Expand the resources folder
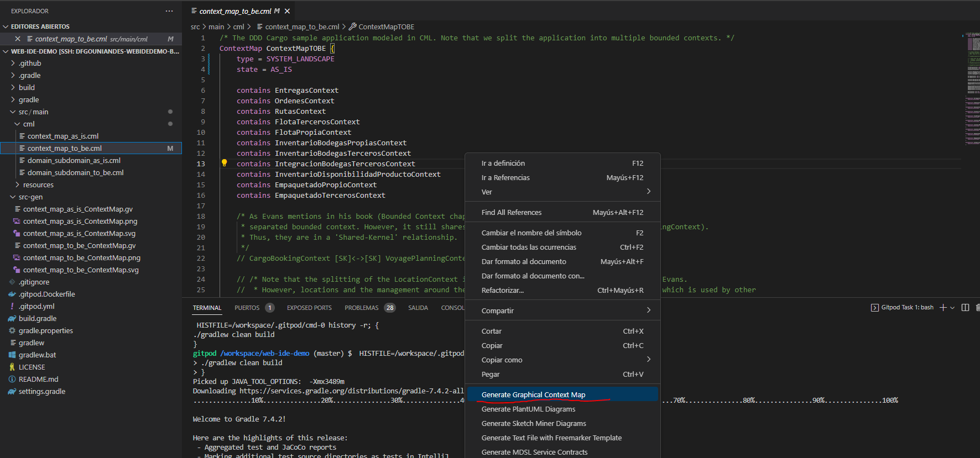The image size is (980, 458). click(38, 185)
